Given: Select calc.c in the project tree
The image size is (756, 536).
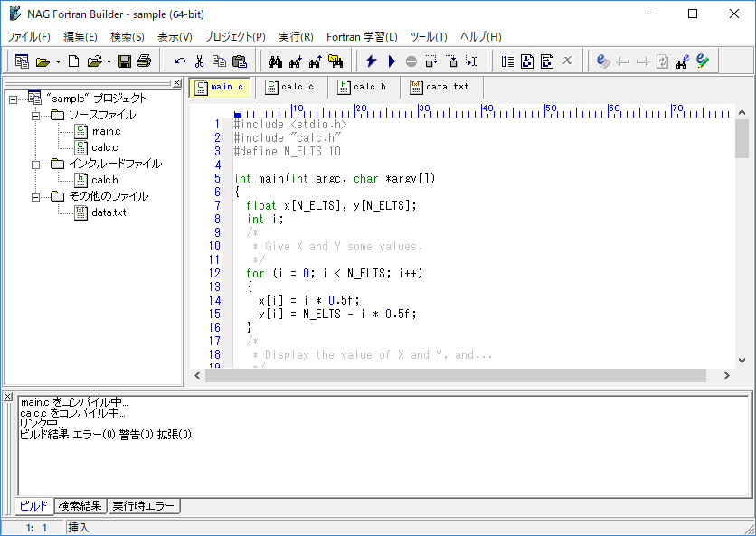Looking at the screenshot, I should (x=105, y=147).
